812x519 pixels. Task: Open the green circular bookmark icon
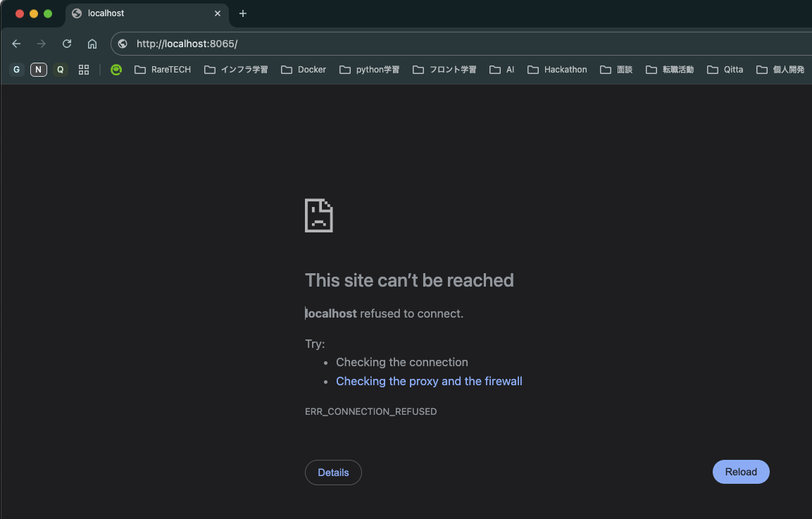click(x=116, y=69)
